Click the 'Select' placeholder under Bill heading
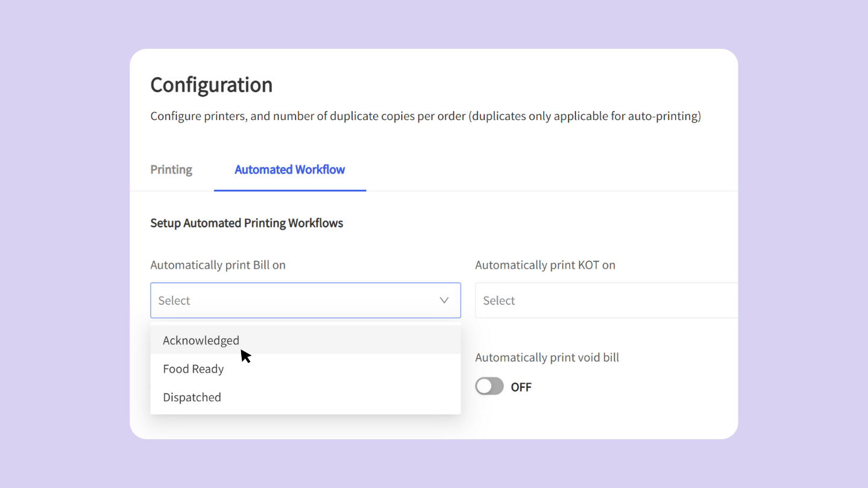Viewport: 868px width, 488px height. [x=174, y=300]
